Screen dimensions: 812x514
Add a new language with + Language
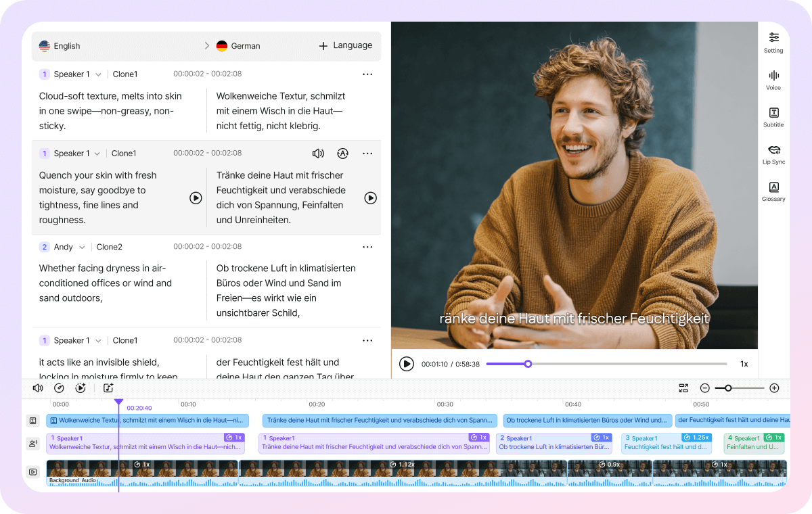tap(345, 45)
